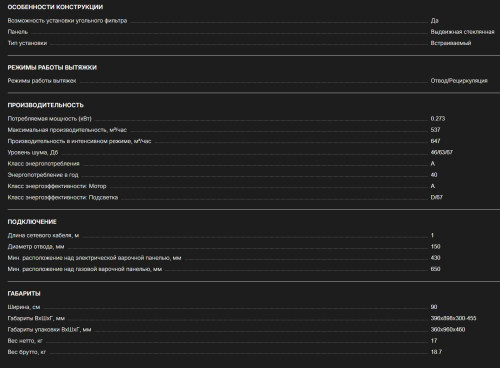Select the 150 outlet diameter value
This screenshot has height=368, width=500.
point(435,247)
